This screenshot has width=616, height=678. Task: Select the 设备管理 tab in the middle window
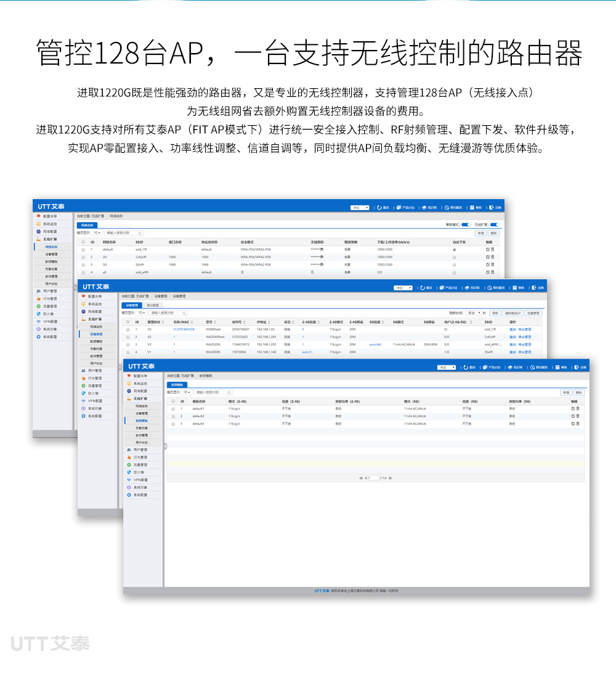tap(132, 305)
